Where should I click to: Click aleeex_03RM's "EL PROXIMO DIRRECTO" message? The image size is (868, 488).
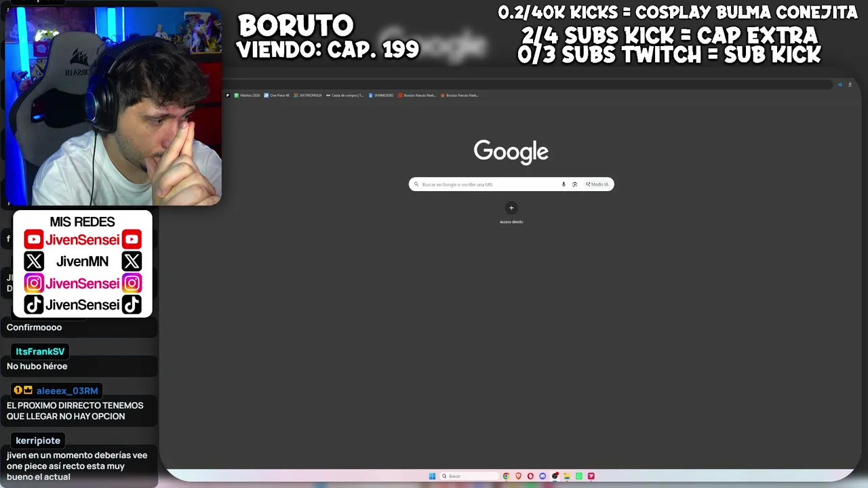pyautogui.click(x=75, y=411)
